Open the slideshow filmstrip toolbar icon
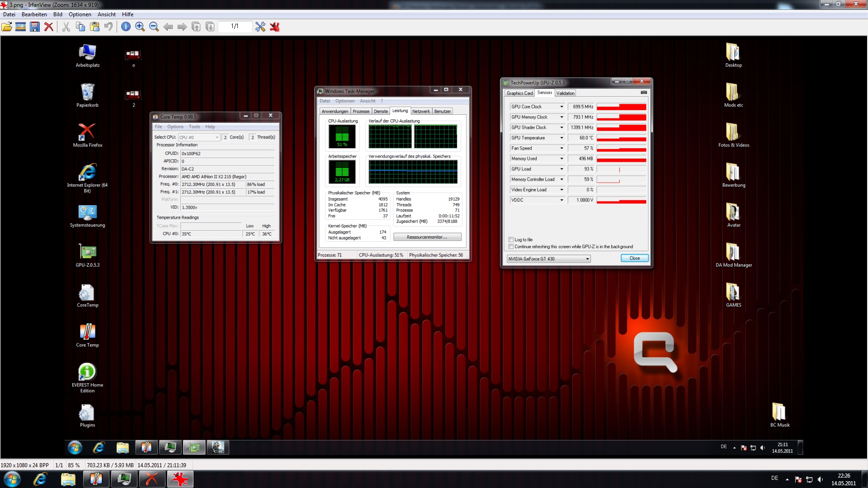Screen dimensions: 868x488 20,27
